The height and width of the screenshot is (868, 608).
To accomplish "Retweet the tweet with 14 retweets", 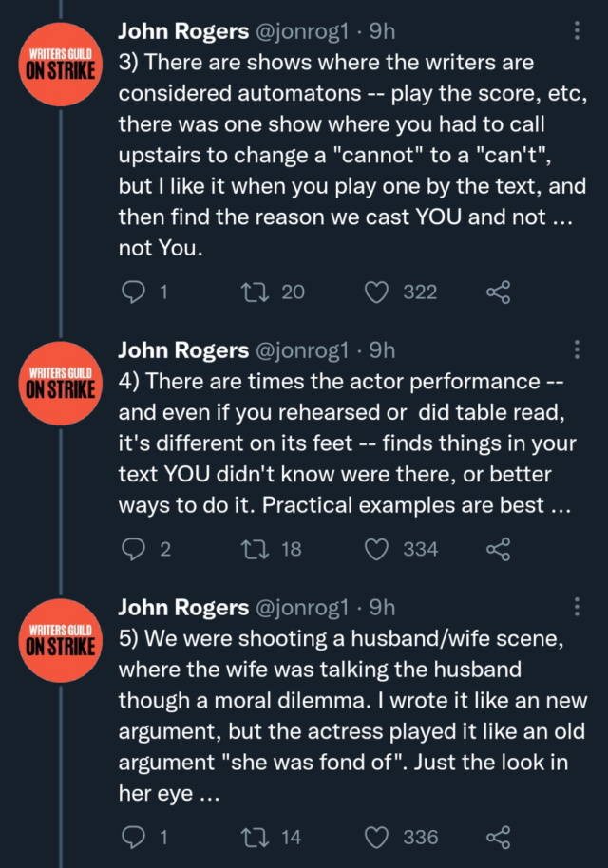I will click(x=255, y=837).
